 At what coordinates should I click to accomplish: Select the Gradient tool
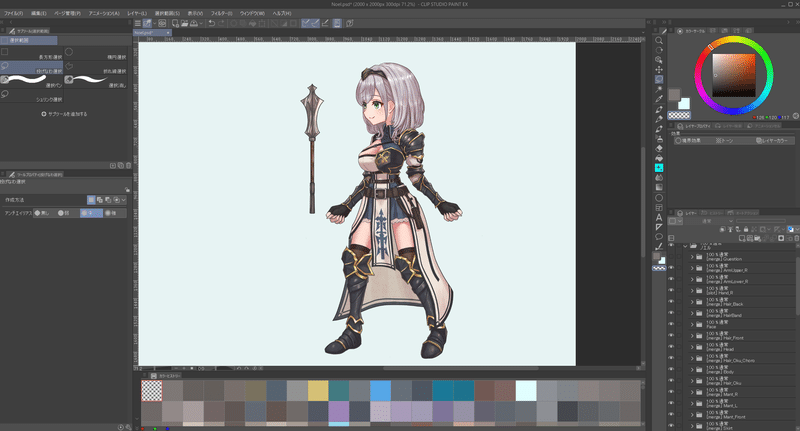(x=659, y=187)
